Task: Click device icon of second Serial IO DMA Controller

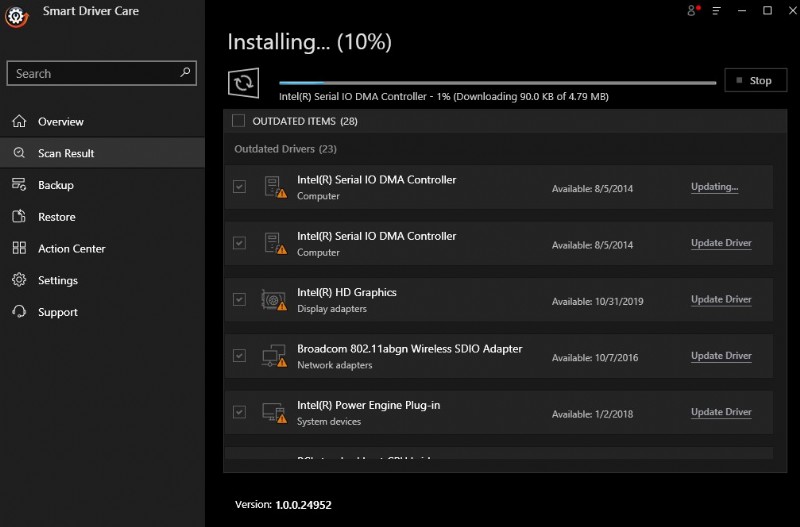Action: [x=275, y=243]
